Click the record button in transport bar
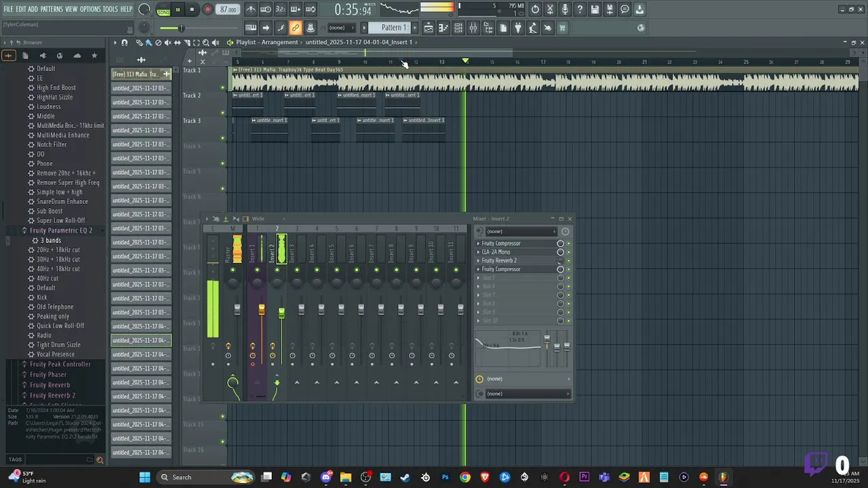The height and width of the screenshot is (488, 868). point(208,9)
